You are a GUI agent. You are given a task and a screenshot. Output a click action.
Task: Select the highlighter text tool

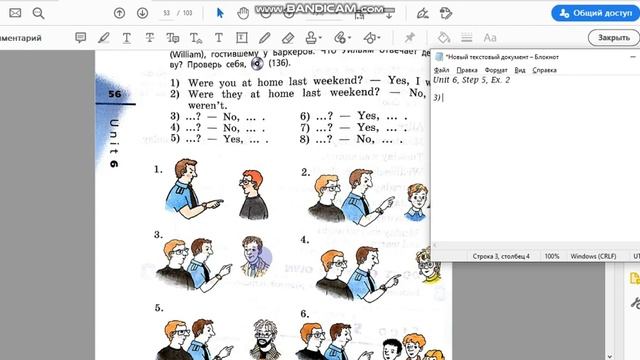tap(104, 38)
